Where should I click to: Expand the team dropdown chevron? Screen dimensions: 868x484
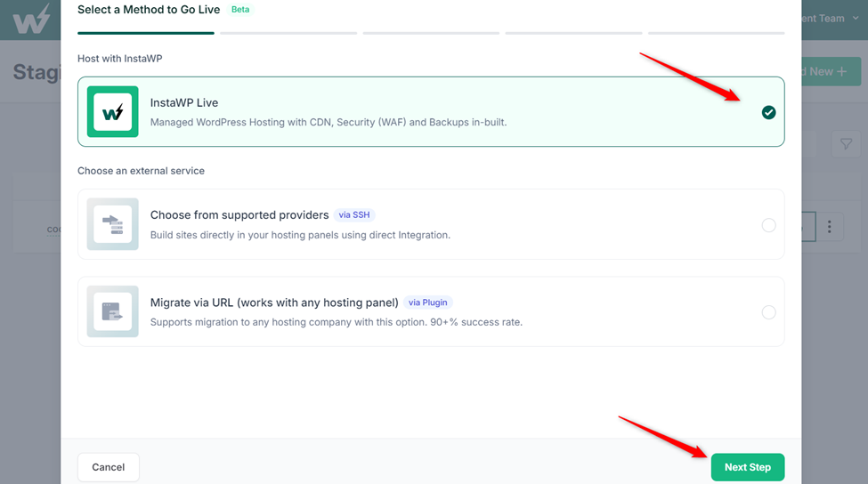(856, 19)
